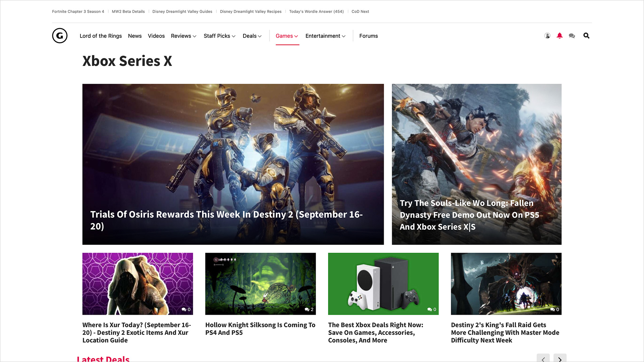Click next arrow in Latest Deals carousel
This screenshot has height=362, width=644.
click(x=560, y=359)
